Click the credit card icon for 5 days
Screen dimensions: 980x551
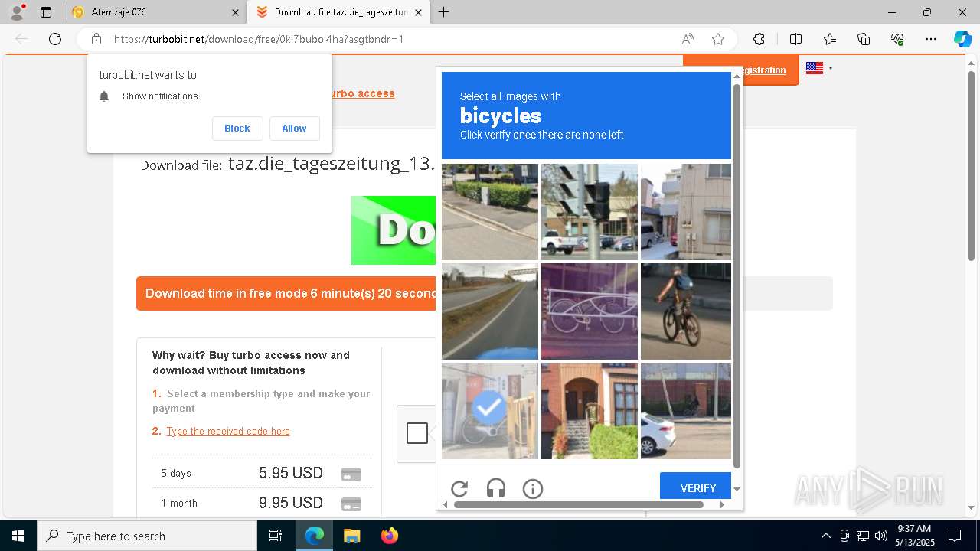tap(351, 474)
